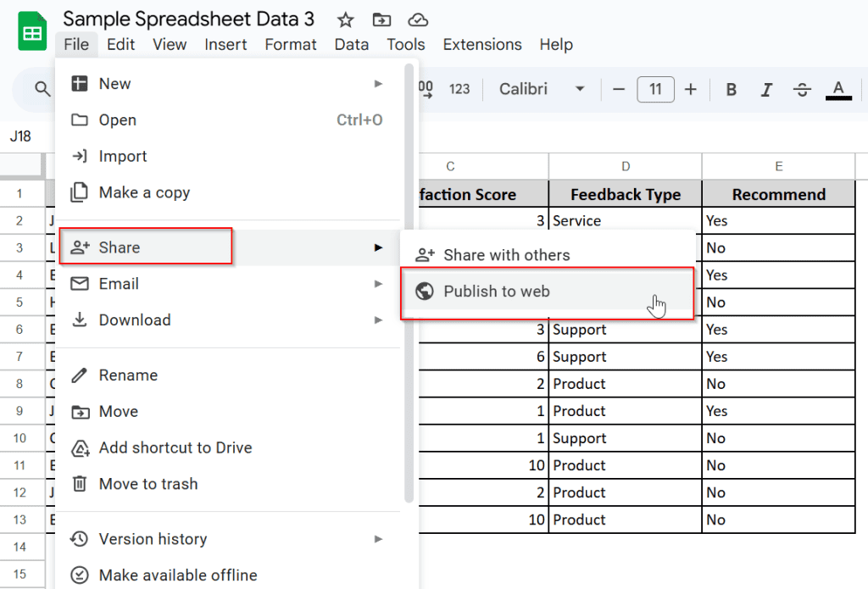Image resolution: width=868 pixels, height=589 pixels.
Task: Expand the Version history submenu arrow
Action: [378, 539]
